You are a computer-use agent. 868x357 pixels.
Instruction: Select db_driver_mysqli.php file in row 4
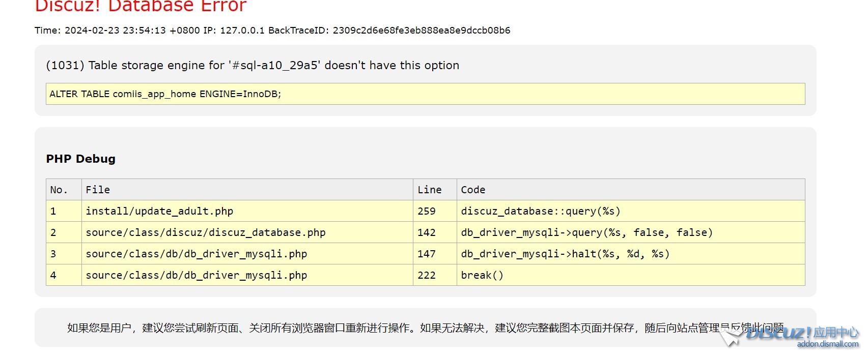click(197, 275)
